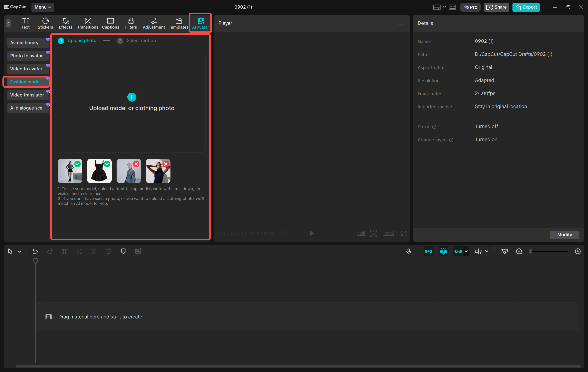Open the Video translator section

point(28,95)
